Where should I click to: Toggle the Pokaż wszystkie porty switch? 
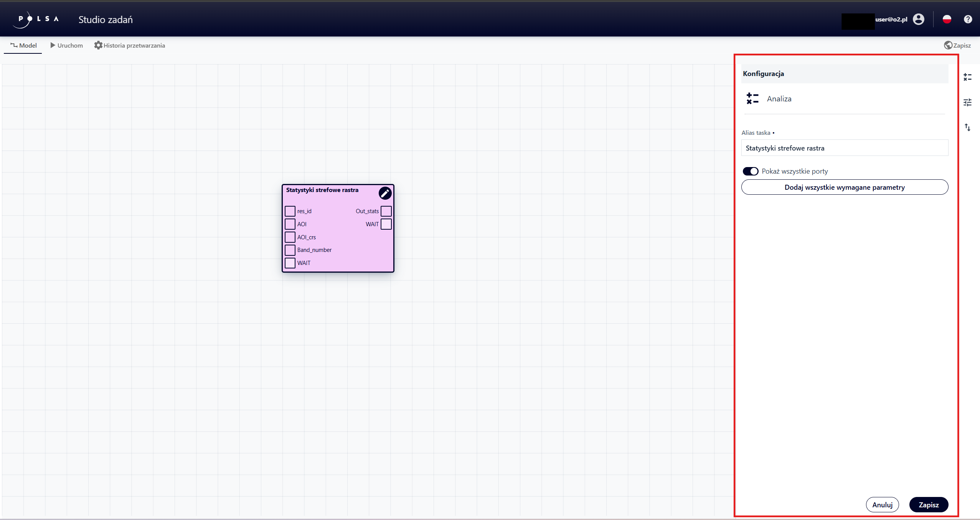tap(750, 171)
